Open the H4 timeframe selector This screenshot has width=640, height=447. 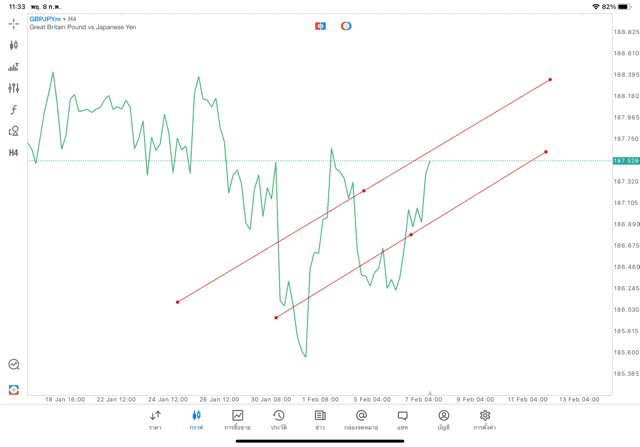[14, 153]
